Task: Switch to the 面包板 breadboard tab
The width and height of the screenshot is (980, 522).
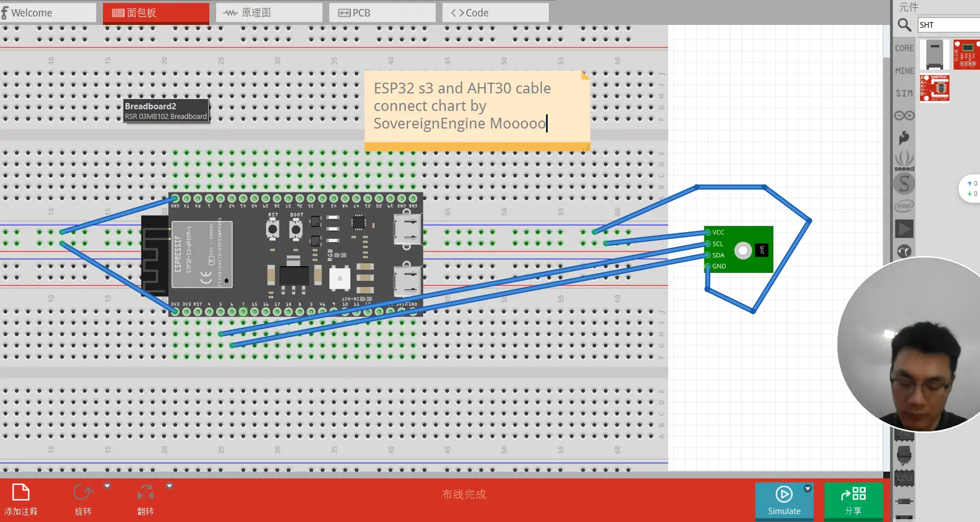Action: [x=156, y=12]
